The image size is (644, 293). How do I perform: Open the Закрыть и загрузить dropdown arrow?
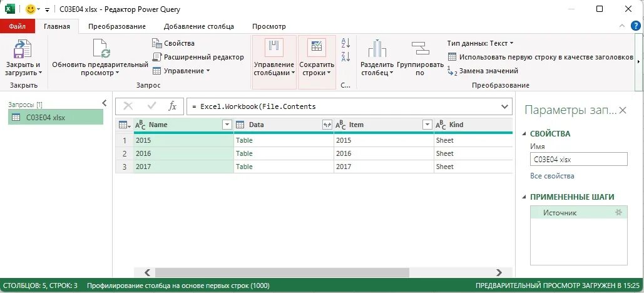[x=40, y=73]
